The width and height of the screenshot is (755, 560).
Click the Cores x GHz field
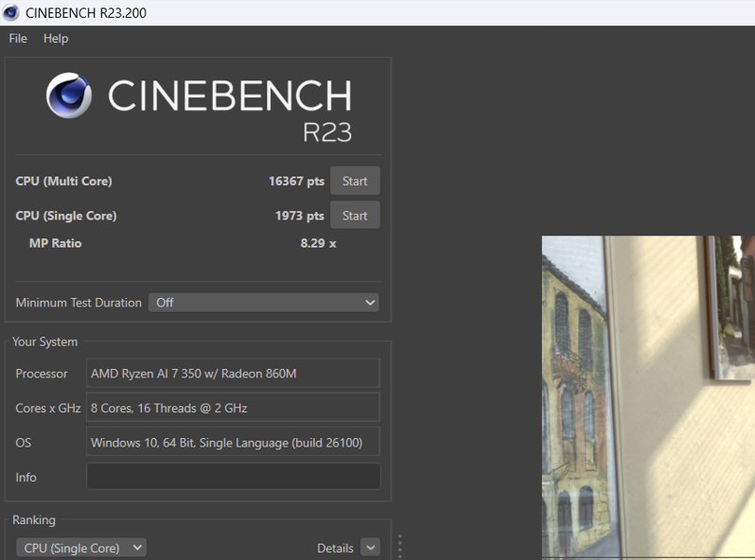pyautogui.click(x=233, y=408)
